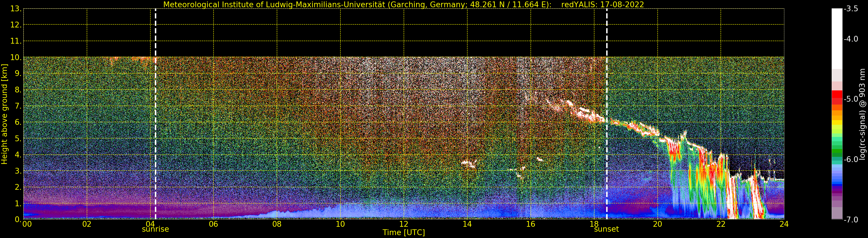Click the height axis tick label '3.'
This screenshot has width=868, height=238.
coord(18,171)
